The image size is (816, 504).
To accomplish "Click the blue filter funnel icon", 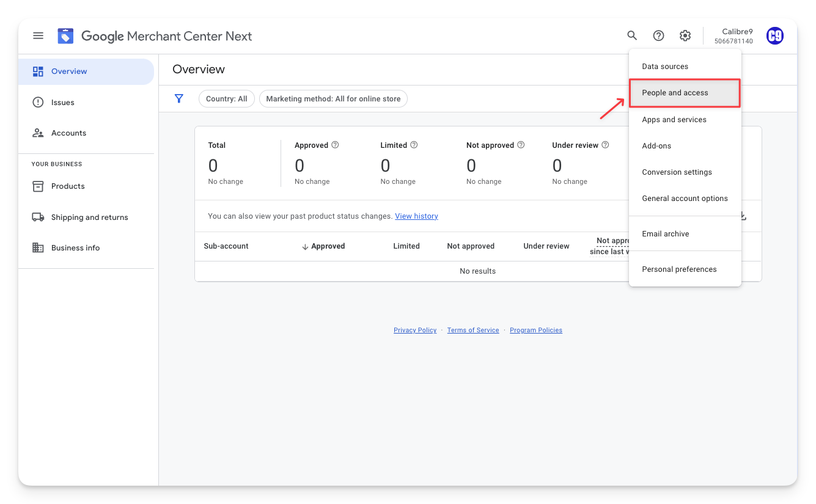I will click(x=179, y=98).
